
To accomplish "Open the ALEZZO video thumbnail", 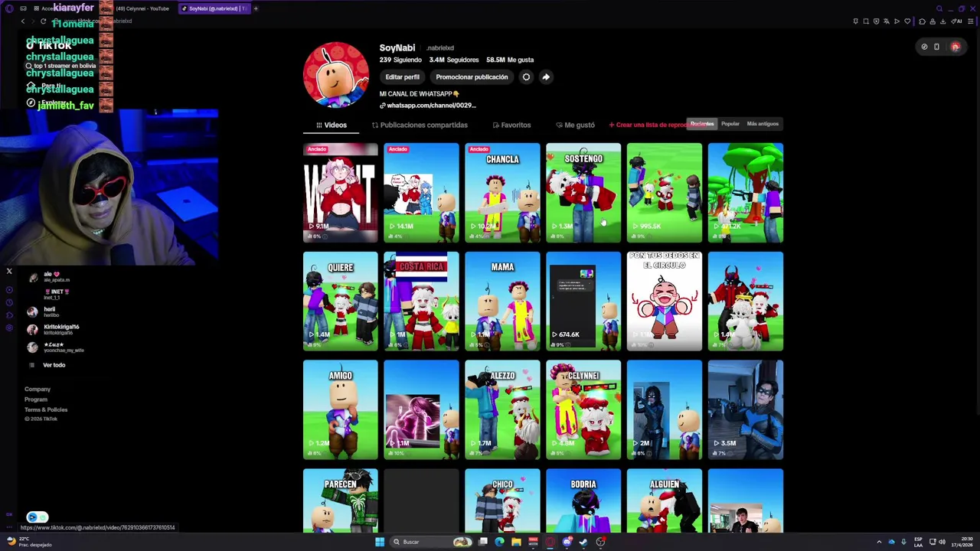I will [x=502, y=410].
